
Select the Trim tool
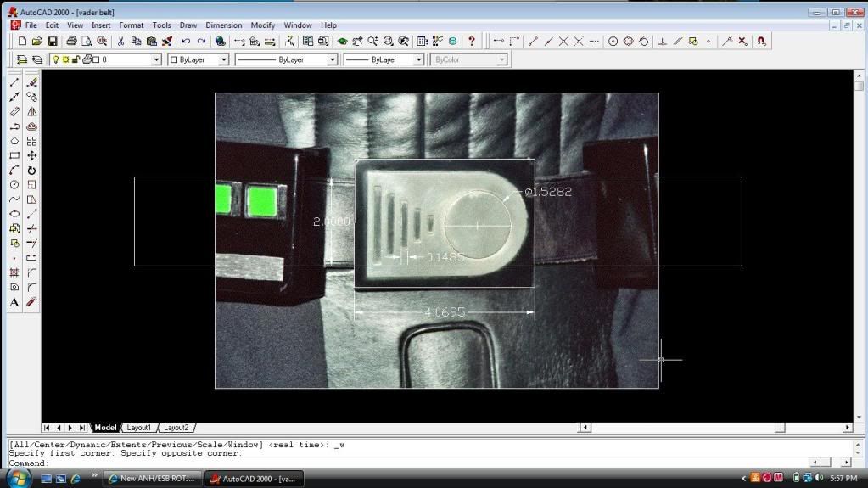[32, 229]
